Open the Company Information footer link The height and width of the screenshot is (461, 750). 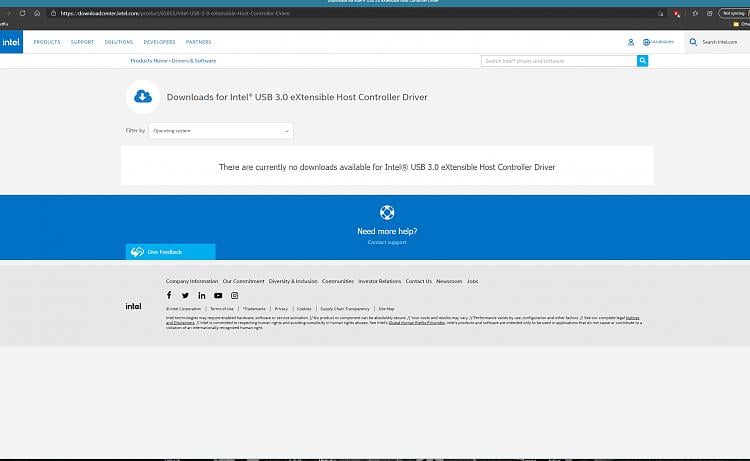coord(192,281)
